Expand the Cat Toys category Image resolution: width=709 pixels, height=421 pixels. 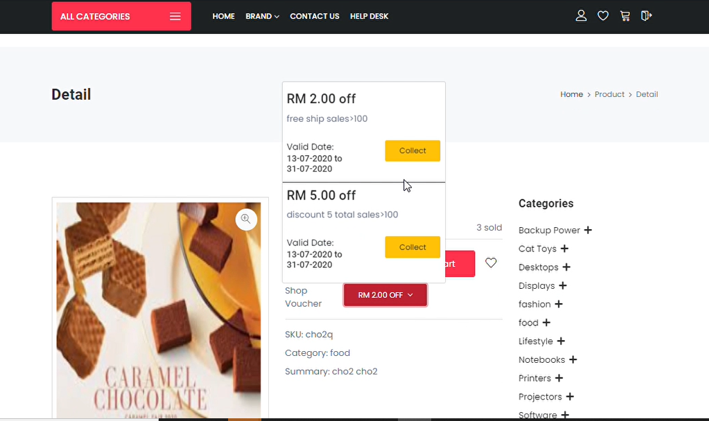tap(564, 248)
